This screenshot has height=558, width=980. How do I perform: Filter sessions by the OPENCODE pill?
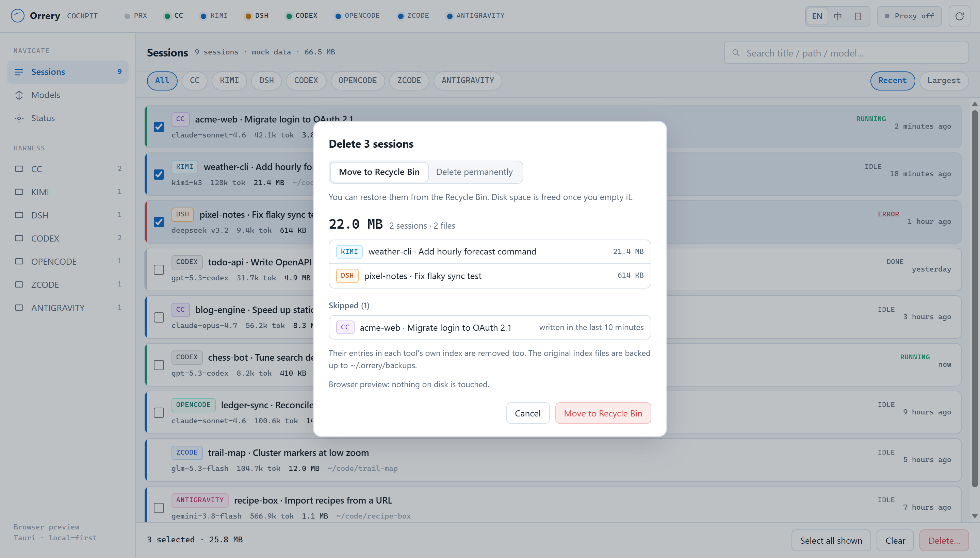[357, 81]
